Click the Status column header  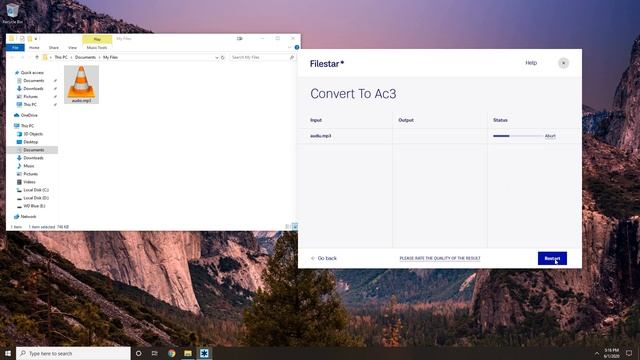[500, 120]
